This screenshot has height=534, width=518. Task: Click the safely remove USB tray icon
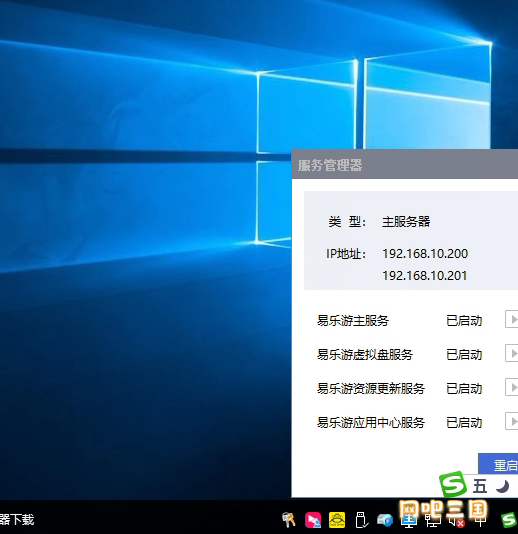pyautogui.click(x=361, y=520)
